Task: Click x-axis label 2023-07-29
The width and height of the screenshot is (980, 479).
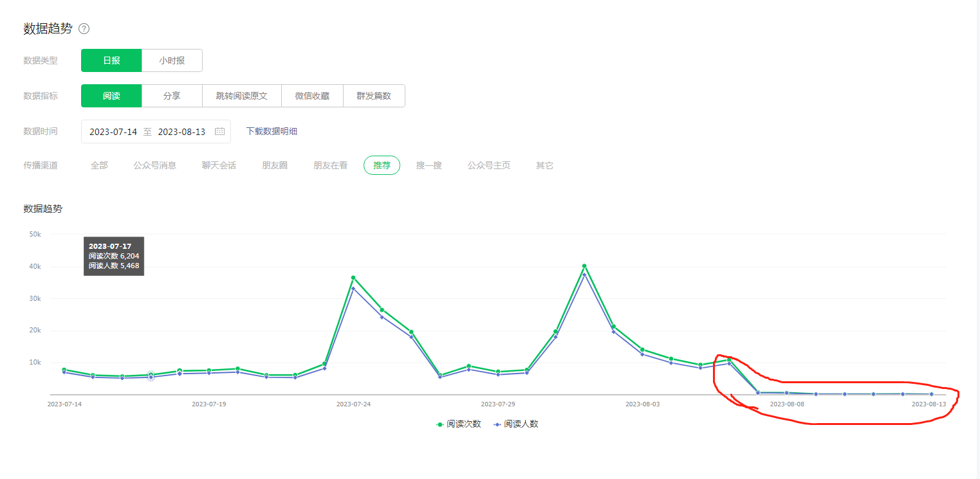Action: [498, 404]
